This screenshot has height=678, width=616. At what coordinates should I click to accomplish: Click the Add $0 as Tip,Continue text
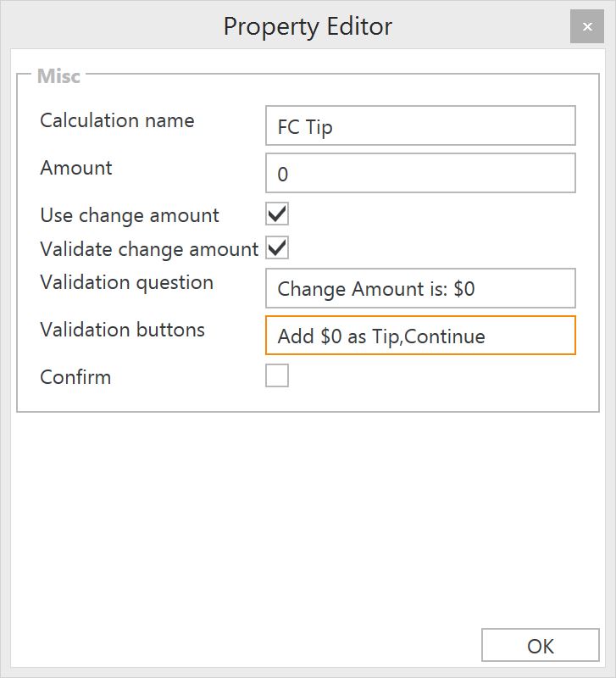[381, 336]
